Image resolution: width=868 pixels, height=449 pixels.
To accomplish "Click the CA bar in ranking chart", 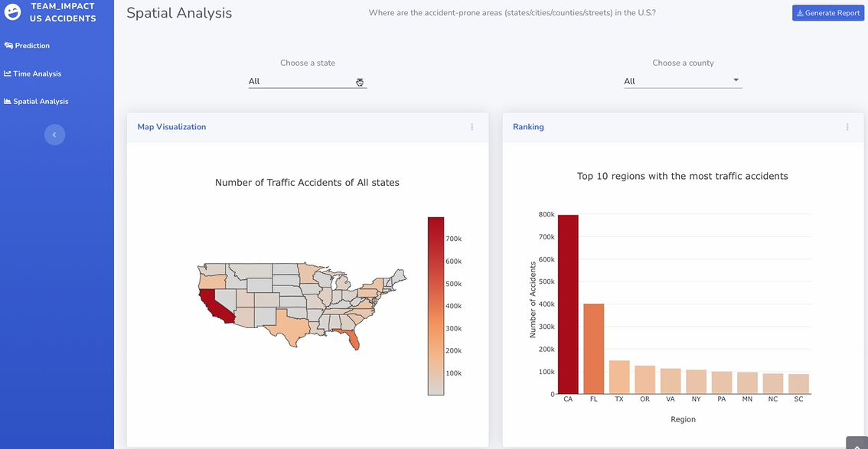I will point(568,304).
